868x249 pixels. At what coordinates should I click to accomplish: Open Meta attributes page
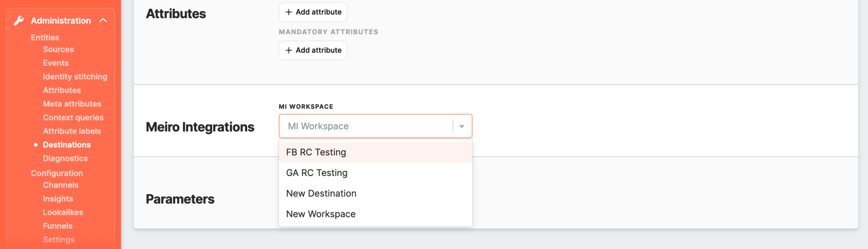72,104
